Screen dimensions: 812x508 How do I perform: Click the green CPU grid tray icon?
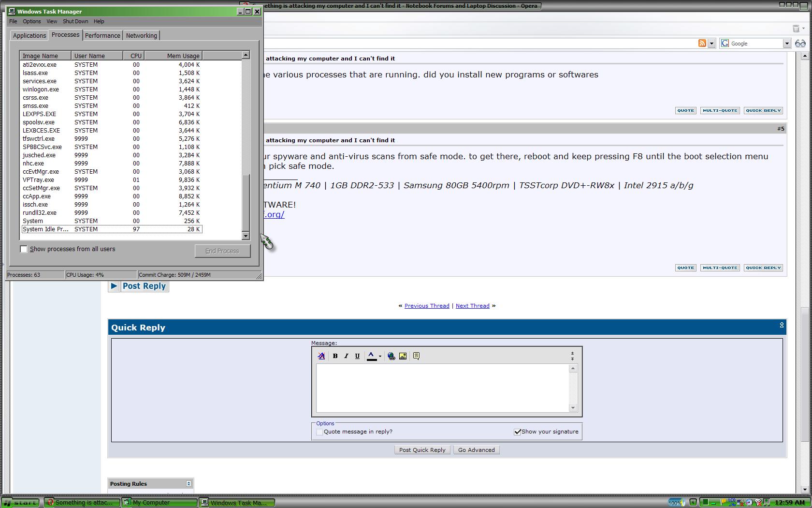point(705,502)
